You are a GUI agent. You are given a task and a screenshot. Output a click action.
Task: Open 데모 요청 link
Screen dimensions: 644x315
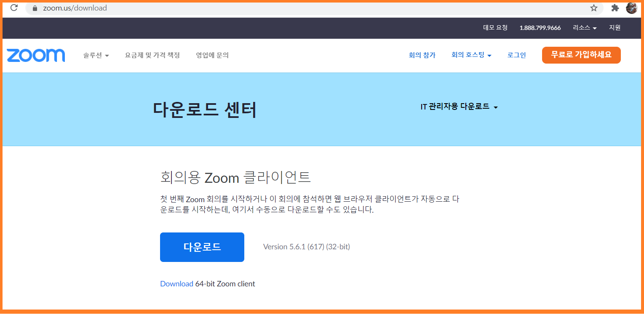495,27
